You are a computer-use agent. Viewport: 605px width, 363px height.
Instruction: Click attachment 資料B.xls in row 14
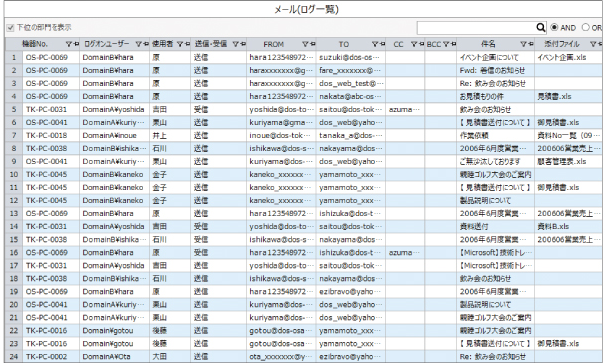(x=553, y=227)
